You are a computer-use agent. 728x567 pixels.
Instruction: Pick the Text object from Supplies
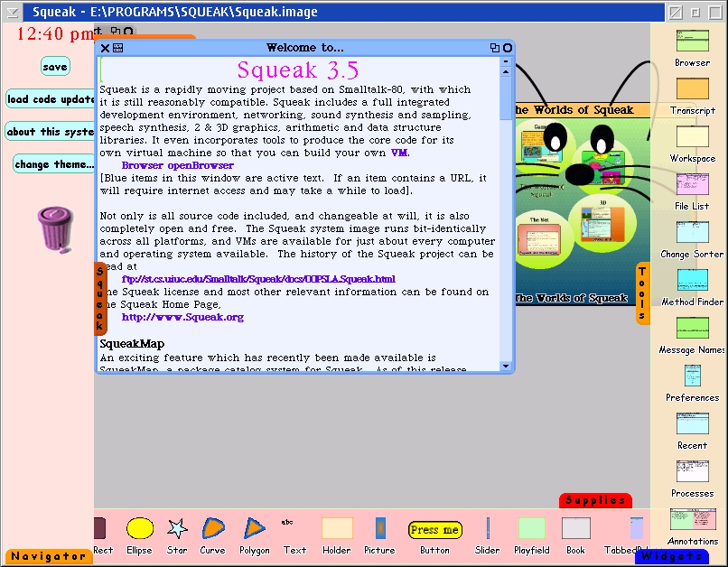click(287, 523)
